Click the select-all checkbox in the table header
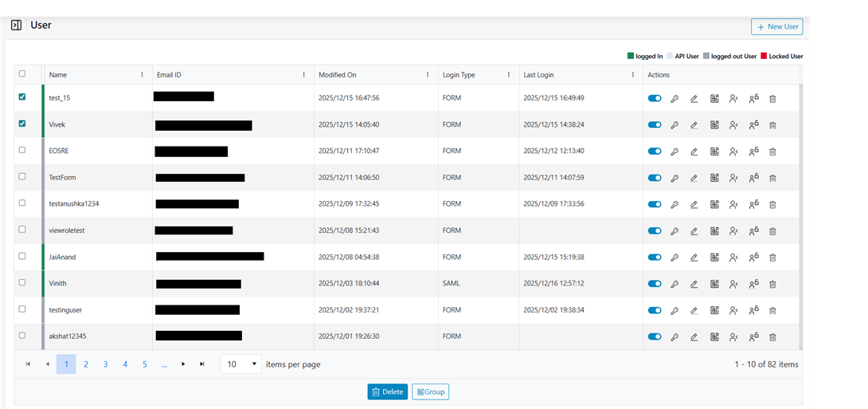868x409 pixels. pos(22,73)
